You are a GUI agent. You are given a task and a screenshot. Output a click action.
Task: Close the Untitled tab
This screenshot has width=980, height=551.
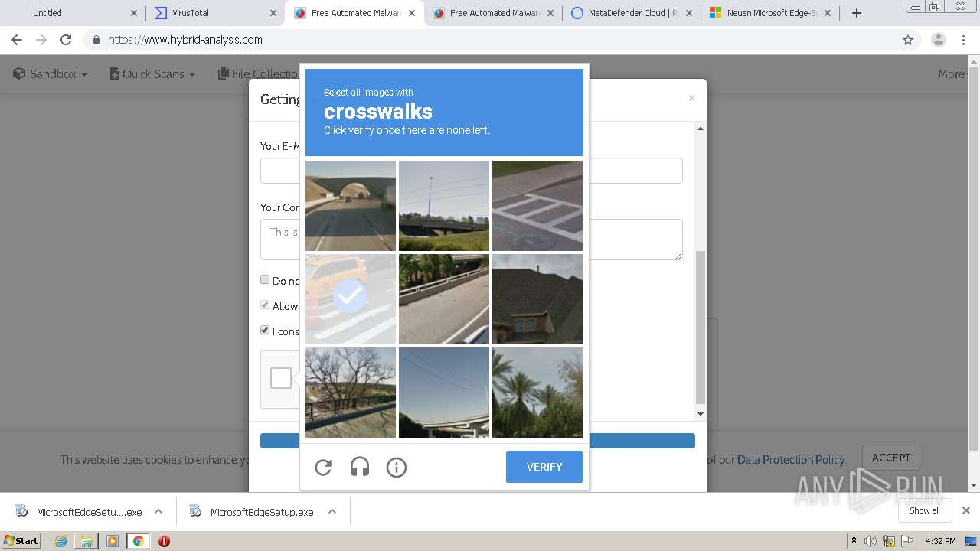point(134,13)
